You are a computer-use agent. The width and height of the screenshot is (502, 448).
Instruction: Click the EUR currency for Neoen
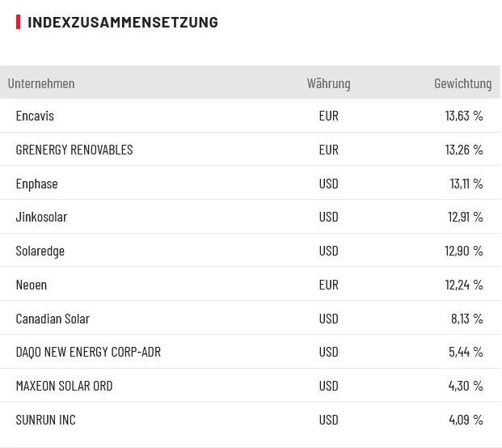tap(328, 285)
